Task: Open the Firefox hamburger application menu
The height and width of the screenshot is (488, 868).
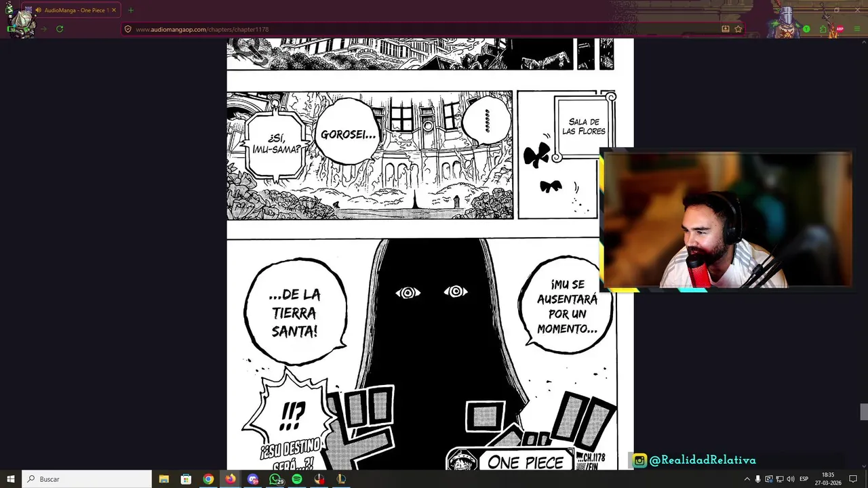Action: click(856, 29)
